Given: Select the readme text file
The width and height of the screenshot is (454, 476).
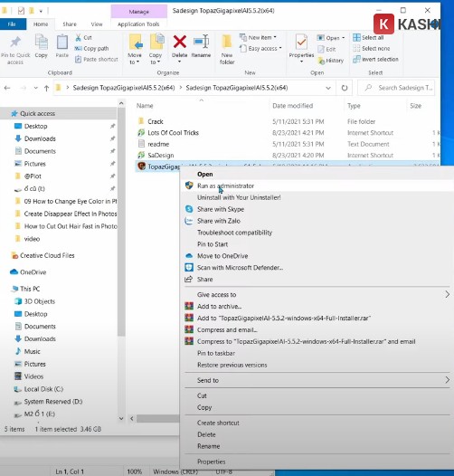Looking at the screenshot, I should pos(158,144).
